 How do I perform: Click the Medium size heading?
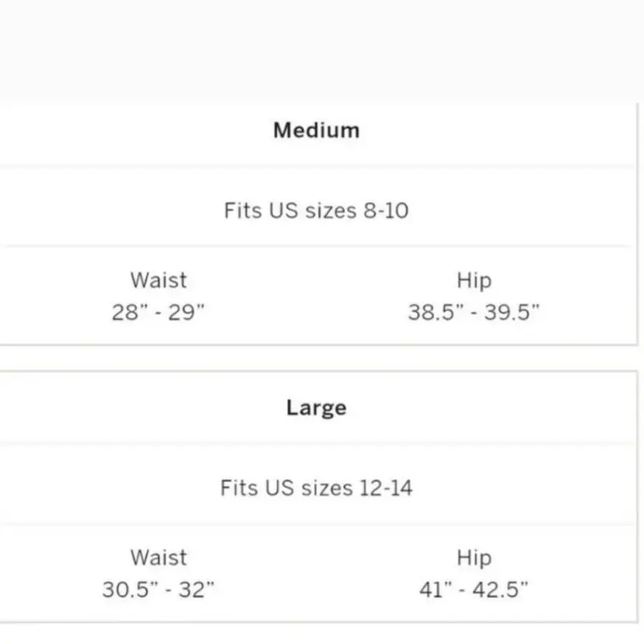tap(316, 130)
